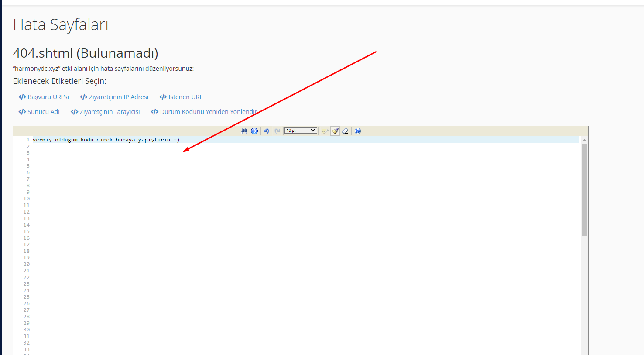The height and width of the screenshot is (355, 644).
Task: Undo the last edit with the undo arrow
Action: pyautogui.click(x=266, y=131)
